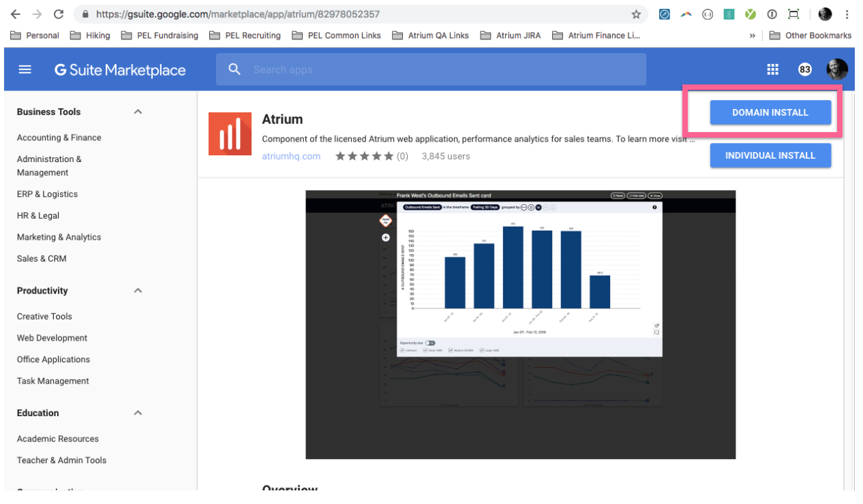Screen dimensions: 863x504
Task: Click the INDIVIDUAL INSTALL button
Action: pos(770,155)
